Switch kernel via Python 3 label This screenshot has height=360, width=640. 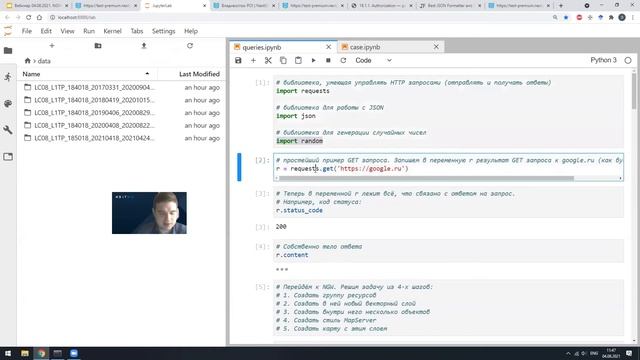click(603, 60)
